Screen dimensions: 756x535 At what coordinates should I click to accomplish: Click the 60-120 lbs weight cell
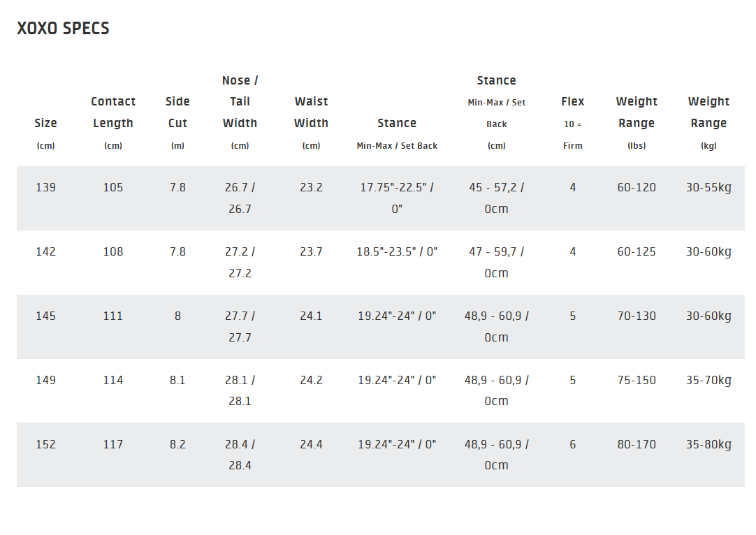637,187
